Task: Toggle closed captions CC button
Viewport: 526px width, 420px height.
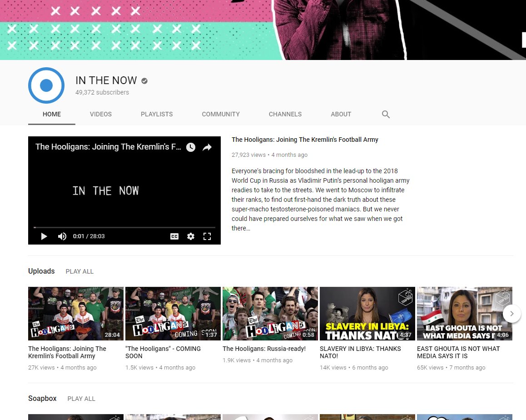Action: 174,236
